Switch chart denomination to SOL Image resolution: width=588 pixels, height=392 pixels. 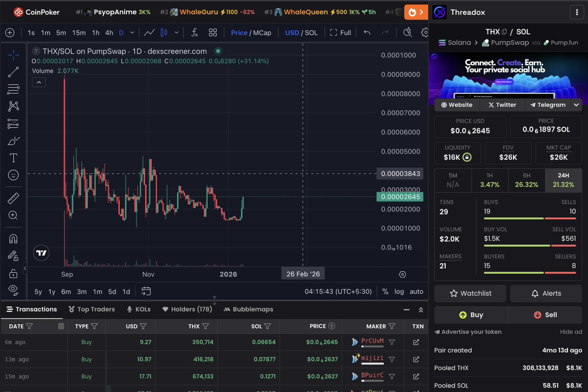[x=311, y=33]
